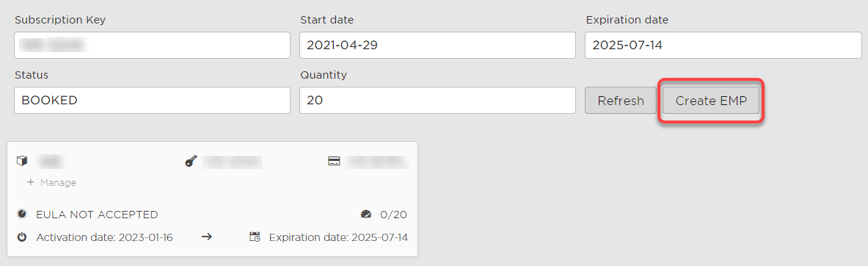
Task: Expand the + Manage option
Action: (x=51, y=182)
